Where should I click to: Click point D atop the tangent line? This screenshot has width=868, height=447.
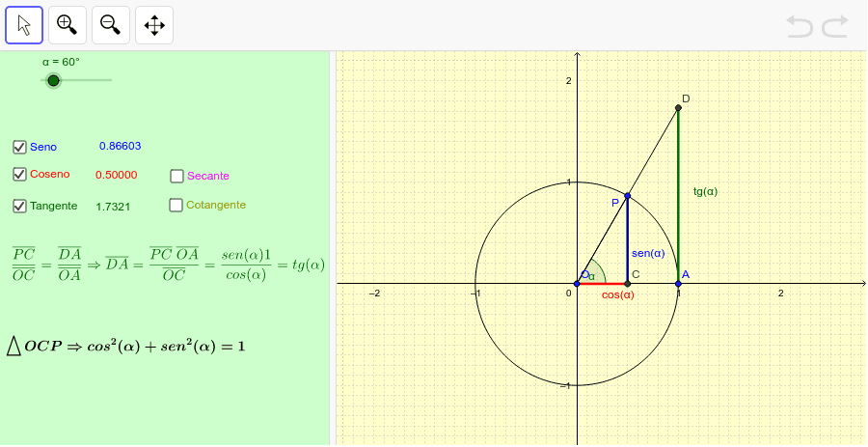pos(678,107)
